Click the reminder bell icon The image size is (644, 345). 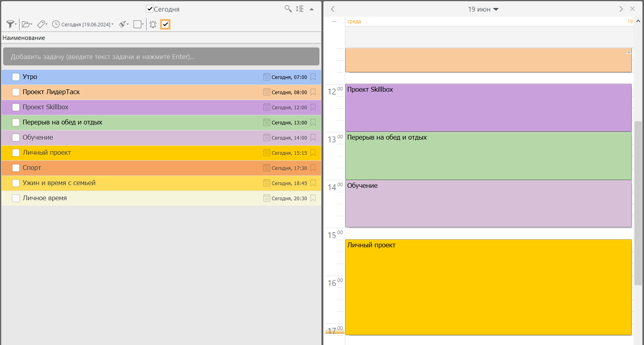coord(153,24)
